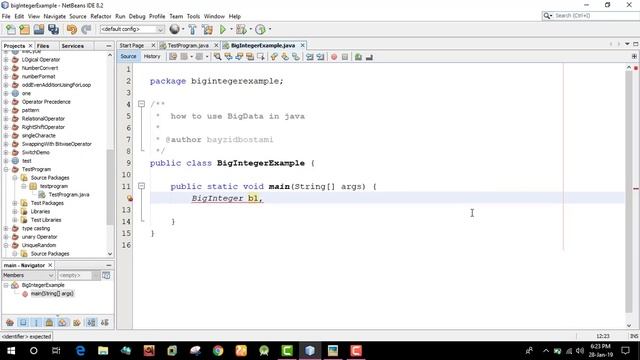Viewport: 640px width, 360px height.
Task: Click the Open Project toolbar icon
Action: (x=39, y=29)
